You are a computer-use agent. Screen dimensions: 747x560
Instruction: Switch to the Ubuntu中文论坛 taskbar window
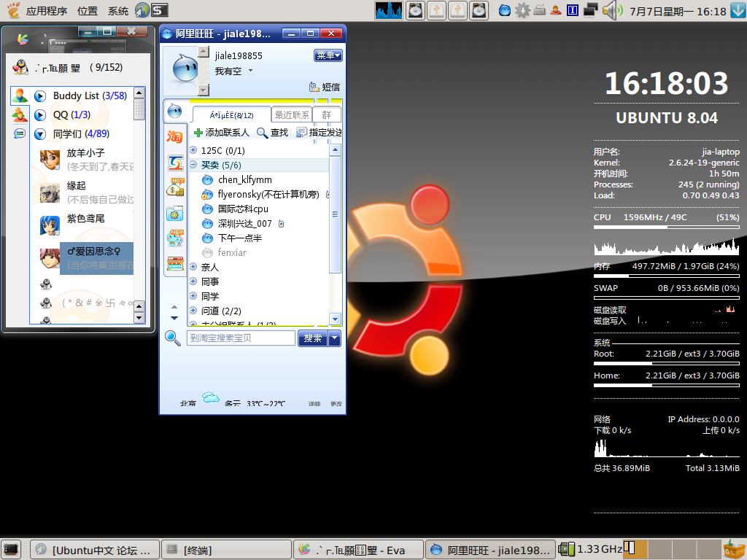coord(95,550)
